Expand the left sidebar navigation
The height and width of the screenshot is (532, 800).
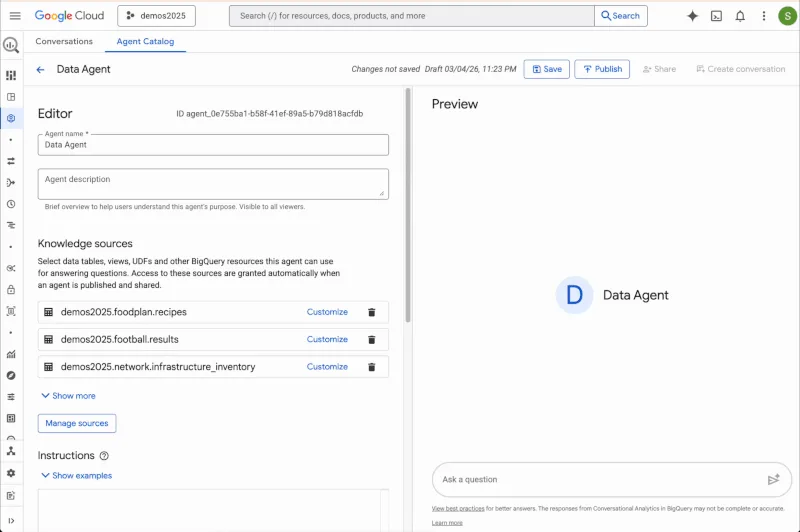11,521
